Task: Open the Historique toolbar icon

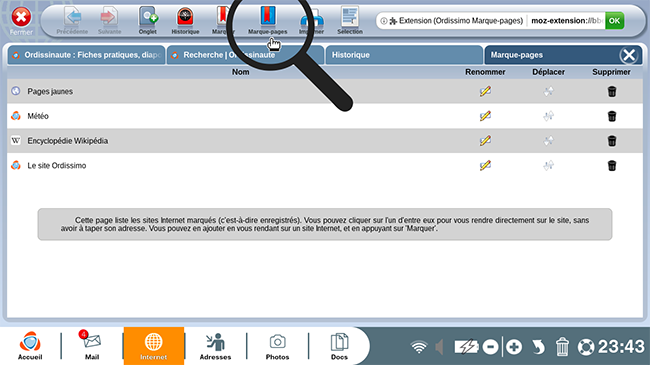Action: (185, 20)
